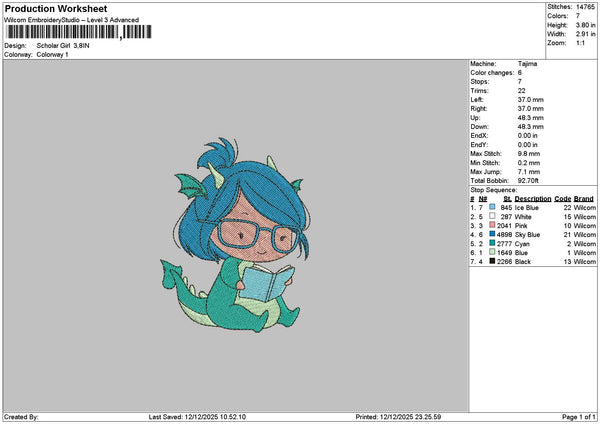Screen dimensions: 600x424
Task: Select the Zoom value '1:1'
Action: (580, 43)
